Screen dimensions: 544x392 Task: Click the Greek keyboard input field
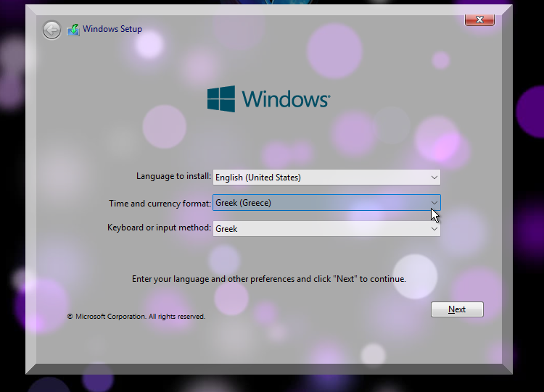pyautogui.click(x=319, y=229)
